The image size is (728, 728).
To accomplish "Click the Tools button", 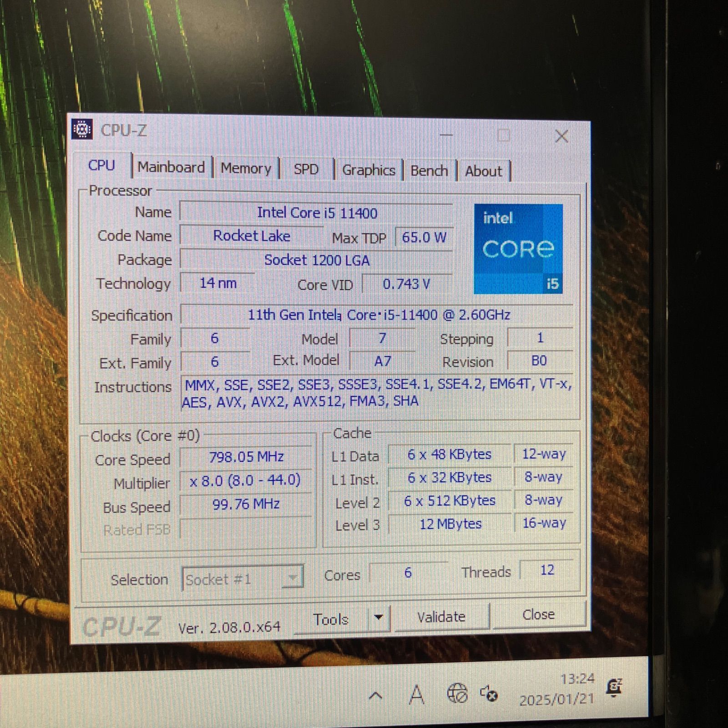I will 331,619.
